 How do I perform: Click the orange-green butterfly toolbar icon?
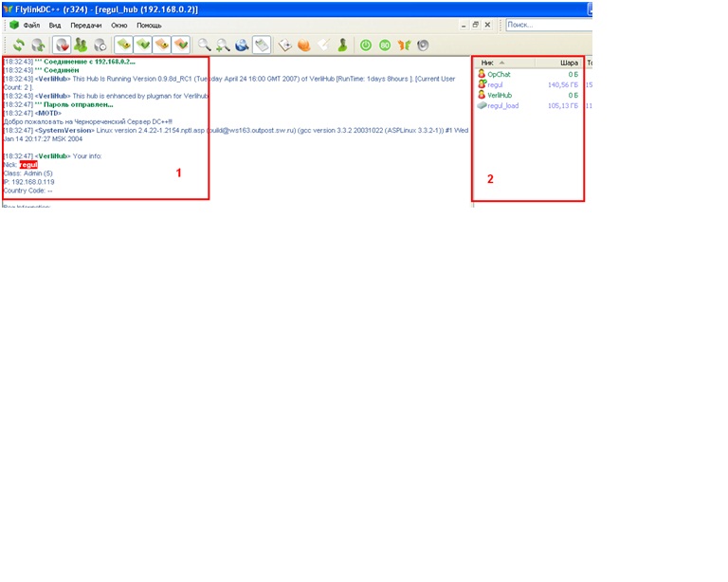click(x=404, y=45)
